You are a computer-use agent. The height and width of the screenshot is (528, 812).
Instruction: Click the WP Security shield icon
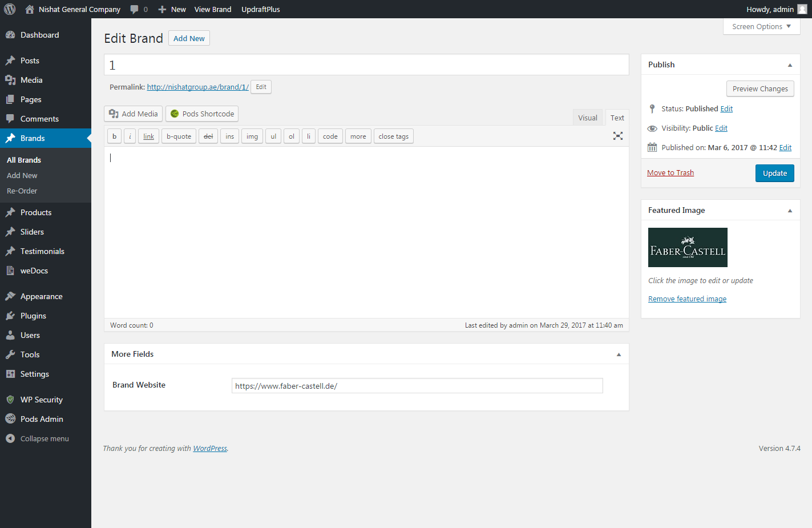(10, 400)
